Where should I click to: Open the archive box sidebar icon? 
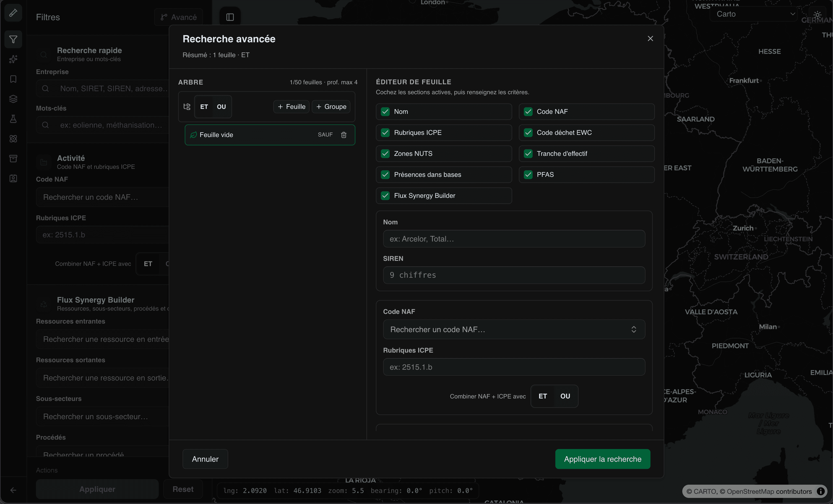(x=13, y=158)
